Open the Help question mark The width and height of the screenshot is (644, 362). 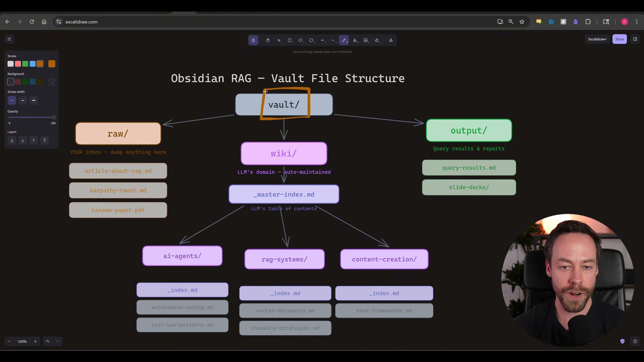click(635, 342)
